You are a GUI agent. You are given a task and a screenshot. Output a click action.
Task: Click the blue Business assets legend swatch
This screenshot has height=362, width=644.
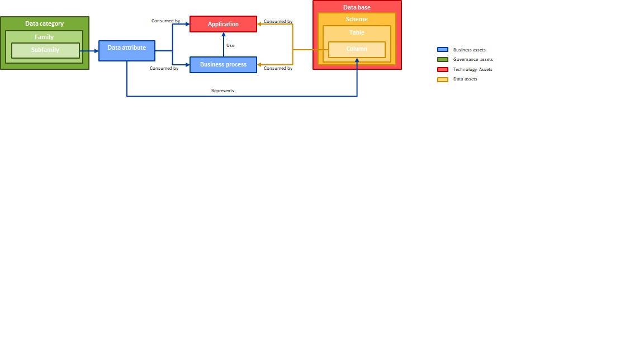[442, 50]
